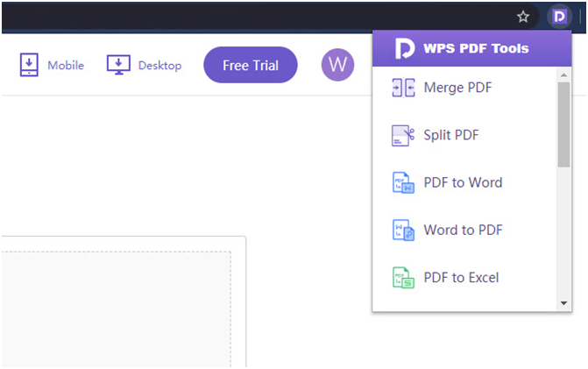Click the WPS PDF Tools header title

point(476,48)
